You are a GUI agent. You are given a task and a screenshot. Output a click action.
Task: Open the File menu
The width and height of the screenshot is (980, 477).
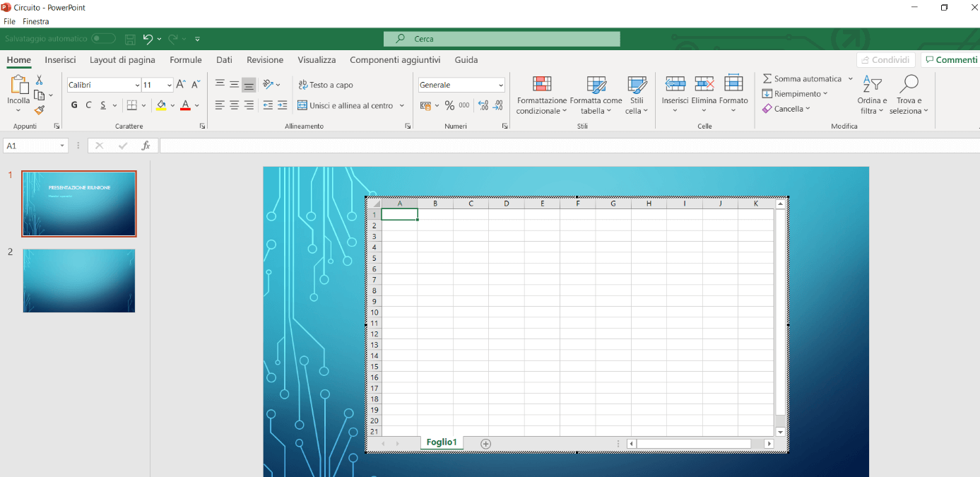click(9, 22)
